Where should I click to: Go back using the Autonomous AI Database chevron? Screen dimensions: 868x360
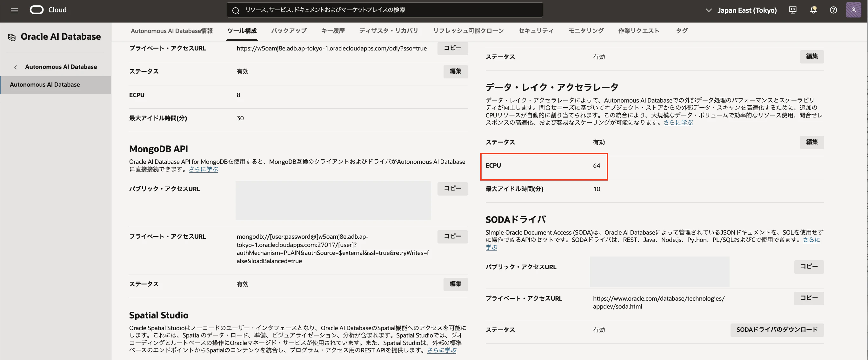(16, 67)
